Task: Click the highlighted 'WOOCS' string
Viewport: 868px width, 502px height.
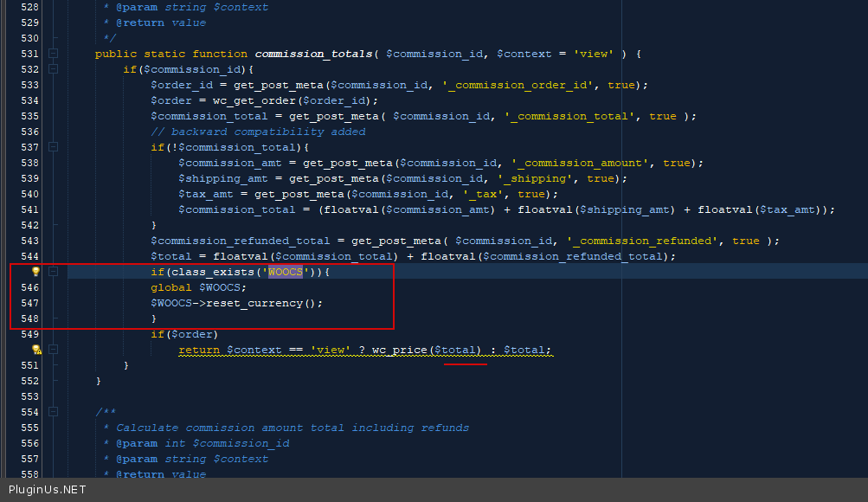Action: [x=285, y=272]
